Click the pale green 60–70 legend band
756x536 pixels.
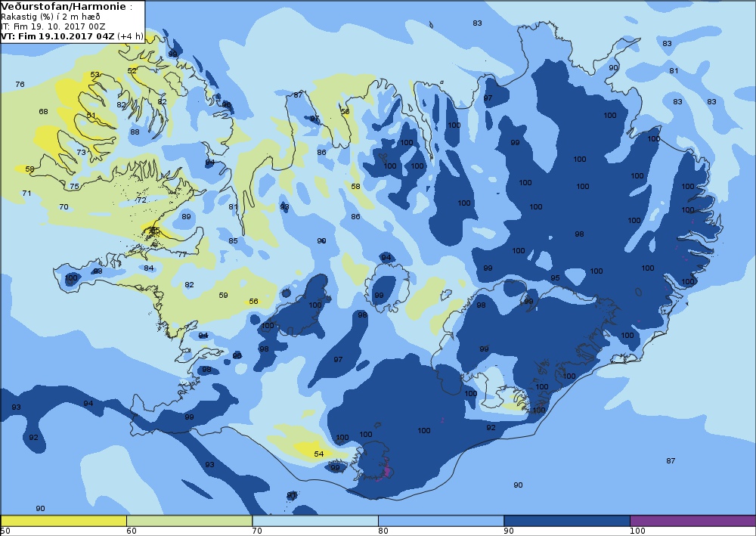point(189,521)
